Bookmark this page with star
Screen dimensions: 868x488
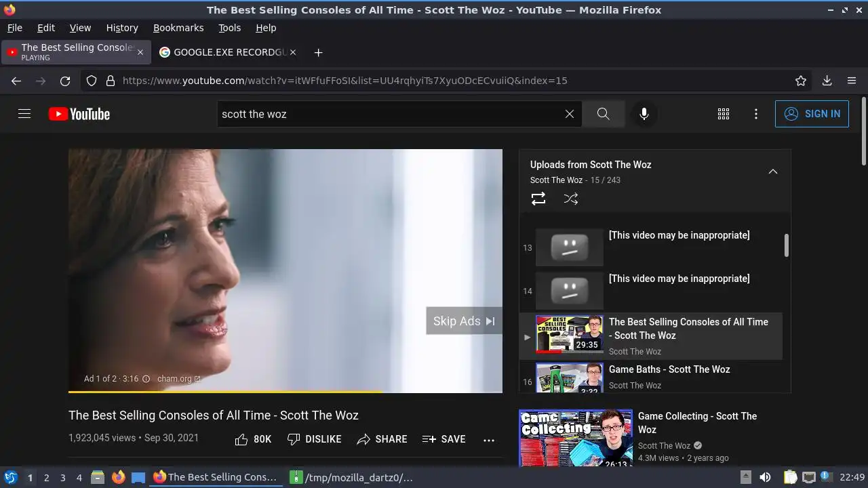(x=801, y=81)
